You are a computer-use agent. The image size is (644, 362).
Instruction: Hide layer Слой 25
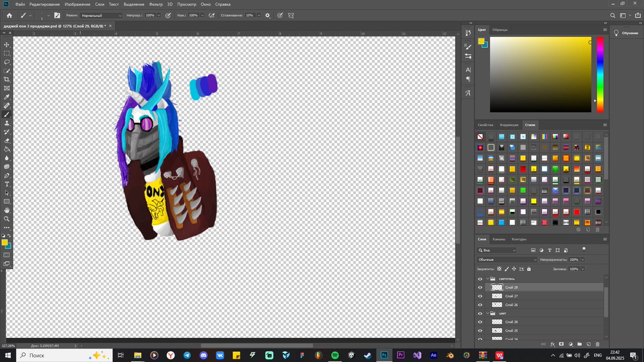point(480,330)
